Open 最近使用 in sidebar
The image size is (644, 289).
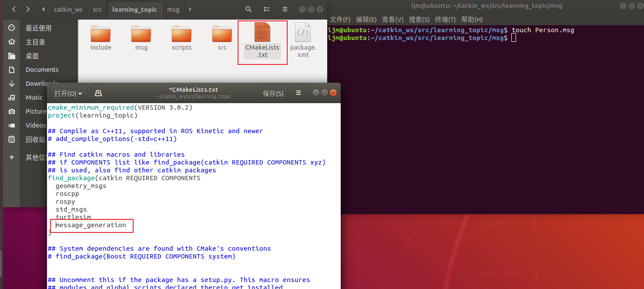(38, 28)
